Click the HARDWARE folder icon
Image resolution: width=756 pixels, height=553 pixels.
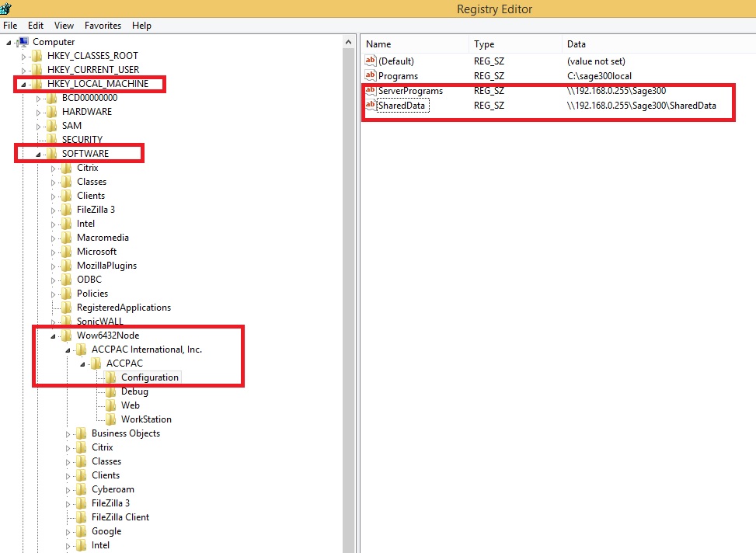tap(52, 112)
